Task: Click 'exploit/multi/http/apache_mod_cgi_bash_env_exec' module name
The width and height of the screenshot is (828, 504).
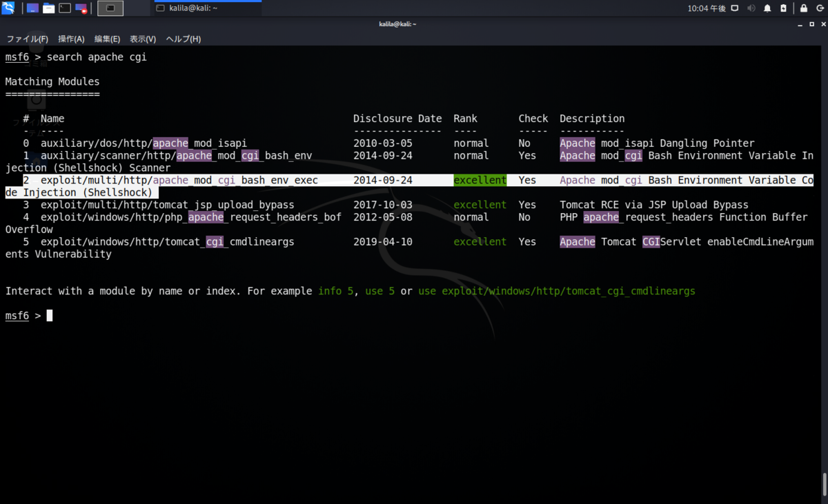Action: point(179,181)
